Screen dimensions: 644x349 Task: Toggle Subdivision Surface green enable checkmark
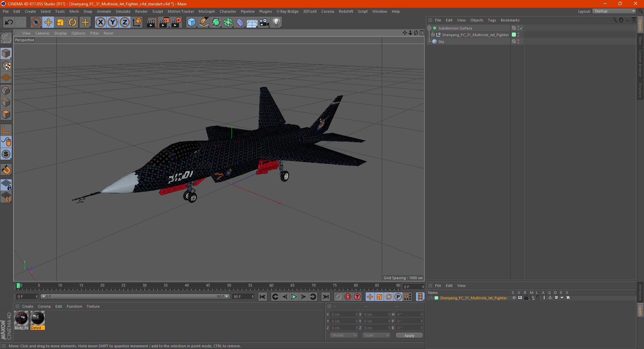(522, 28)
